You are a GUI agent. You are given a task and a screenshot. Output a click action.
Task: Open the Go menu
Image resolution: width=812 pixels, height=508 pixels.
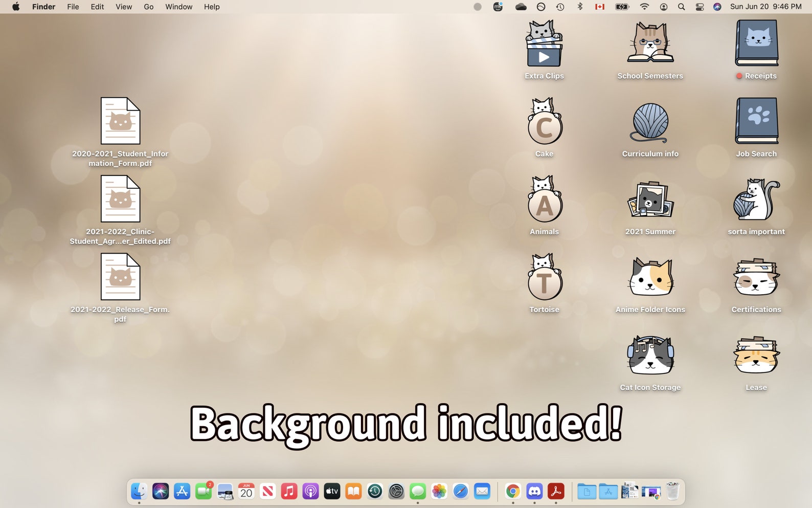click(149, 7)
